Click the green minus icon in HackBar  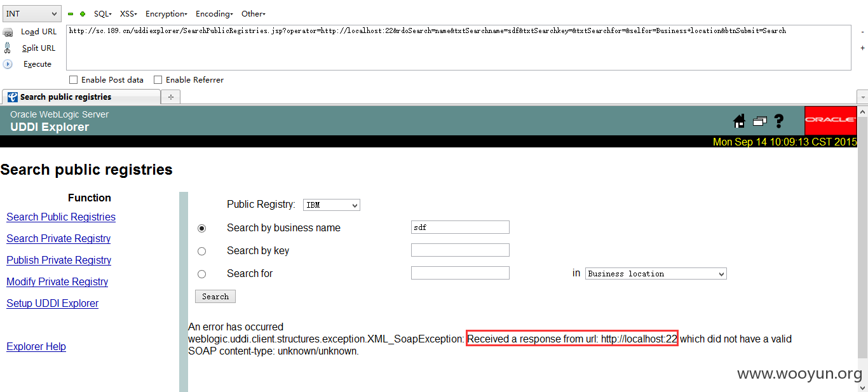tap(71, 14)
